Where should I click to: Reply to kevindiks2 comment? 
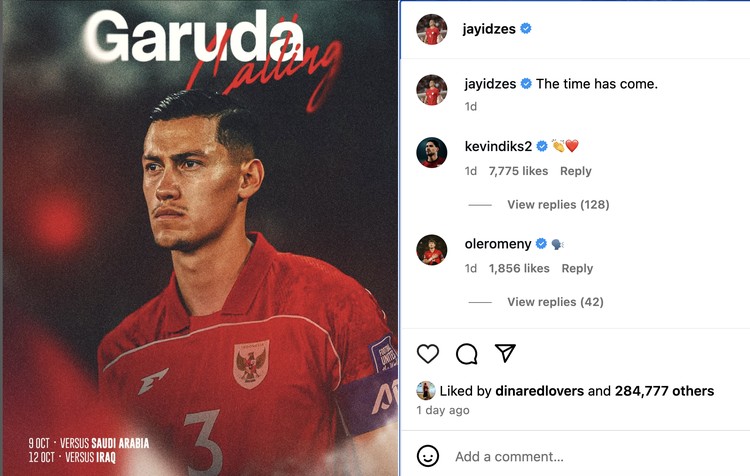pyautogui.click(x=576, y=171)
